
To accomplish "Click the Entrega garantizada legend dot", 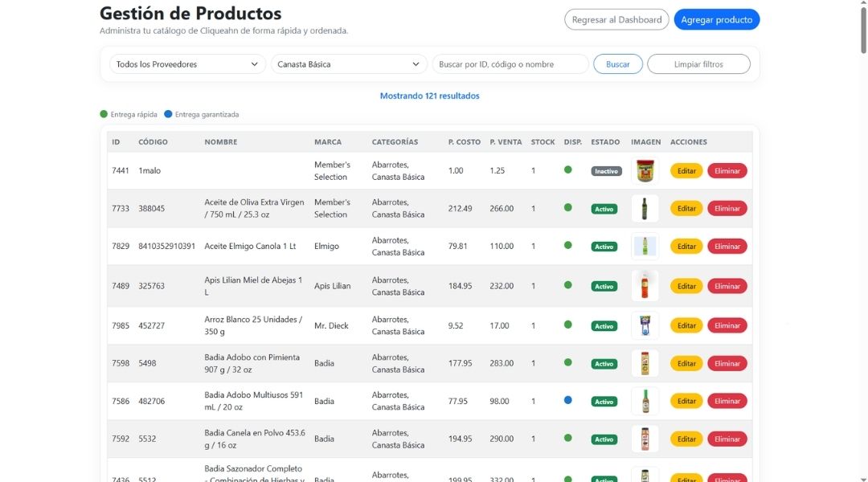I will pyautogui.click(x=166, y=114).
